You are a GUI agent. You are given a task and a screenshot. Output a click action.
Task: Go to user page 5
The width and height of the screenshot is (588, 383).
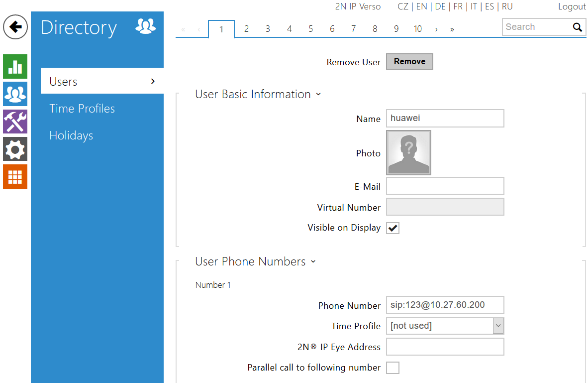pos(310,29)
